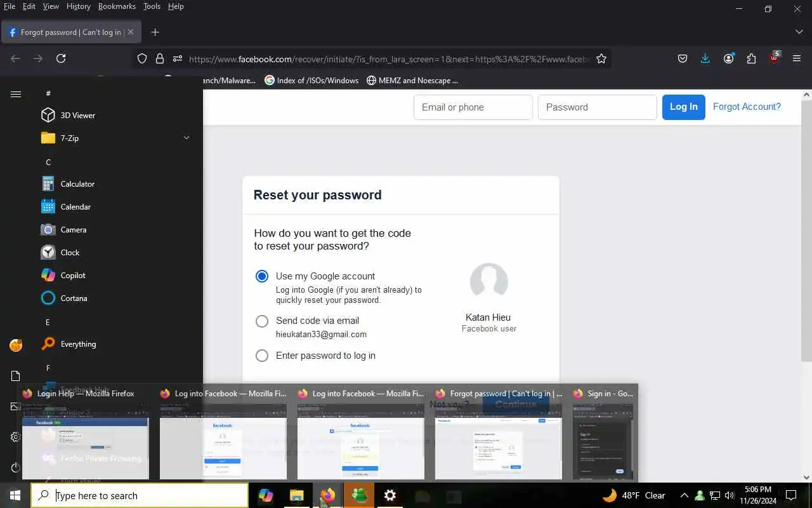Focus the Password field
The image size is (812, 508).
(597, 107)
